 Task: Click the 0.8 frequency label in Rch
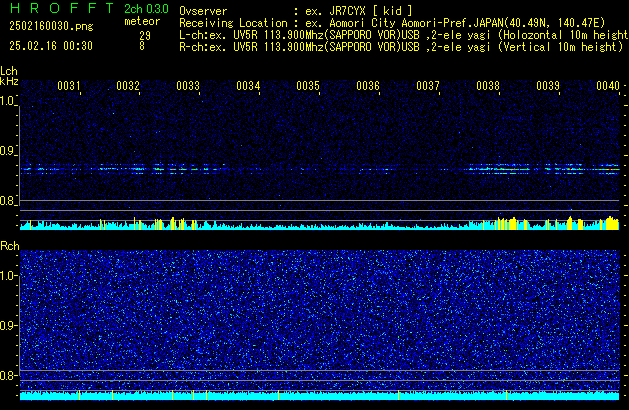click(7, 375)
